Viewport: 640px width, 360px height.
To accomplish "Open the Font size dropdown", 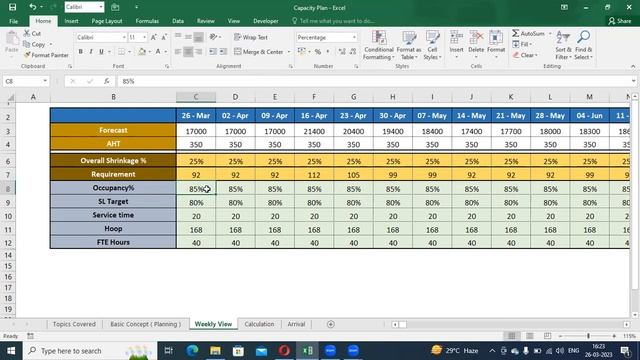I will point(144,37).
